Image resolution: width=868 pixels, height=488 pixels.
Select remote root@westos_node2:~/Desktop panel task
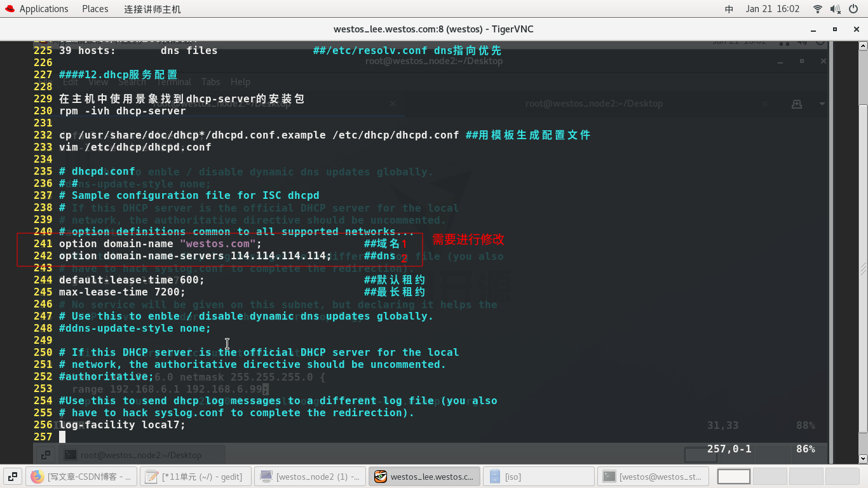142,455
